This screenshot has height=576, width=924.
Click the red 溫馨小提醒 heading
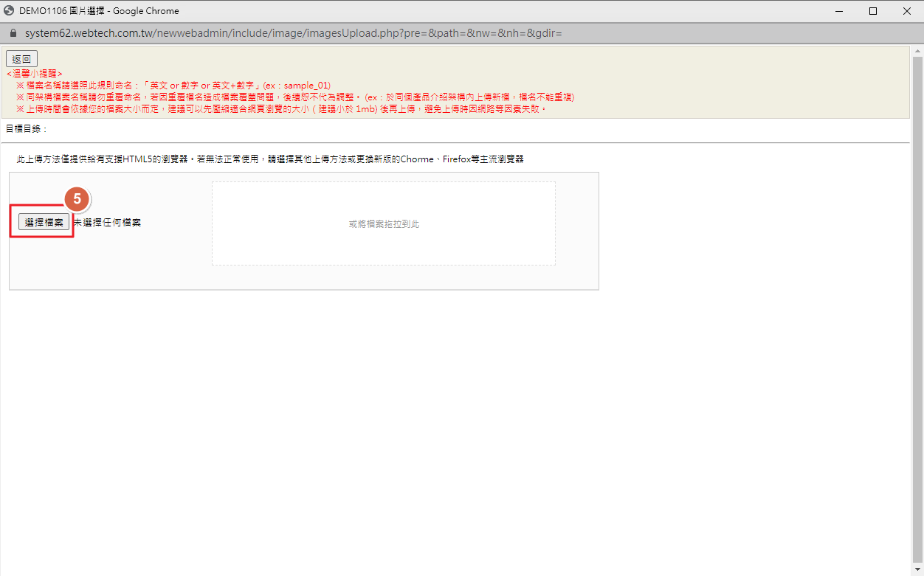[x=34, y=74]
